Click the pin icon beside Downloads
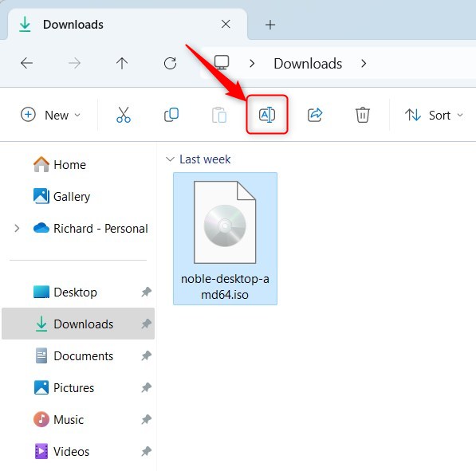This screenshot has height=471, width=476. click(x=147, y=324)
